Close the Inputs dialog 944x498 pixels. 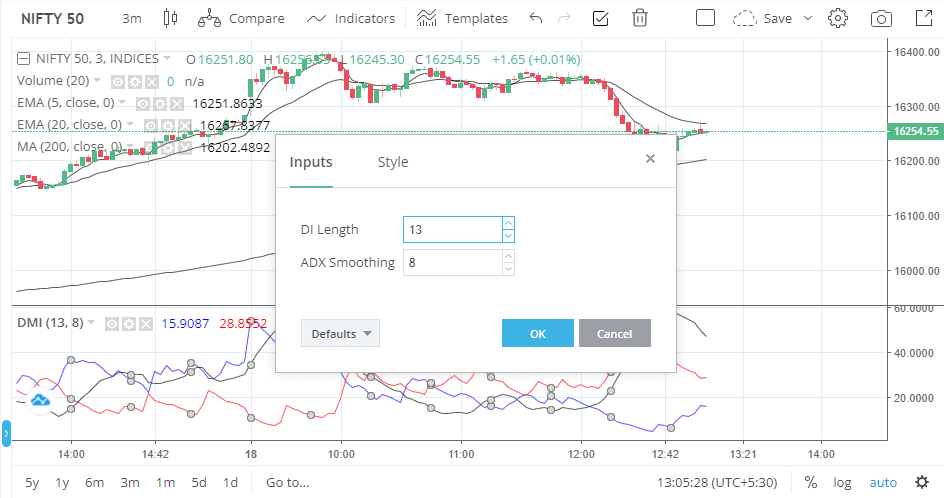650,158
